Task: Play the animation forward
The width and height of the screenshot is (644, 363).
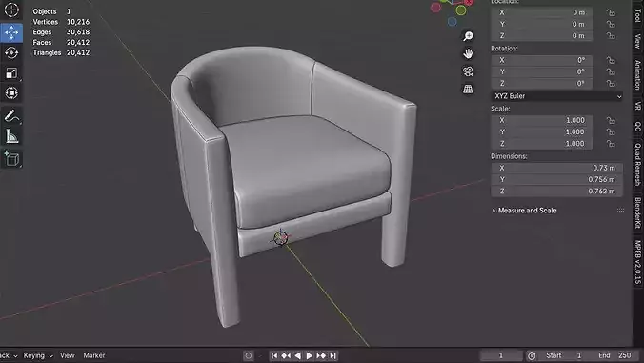Action: (x=310, y=355)
